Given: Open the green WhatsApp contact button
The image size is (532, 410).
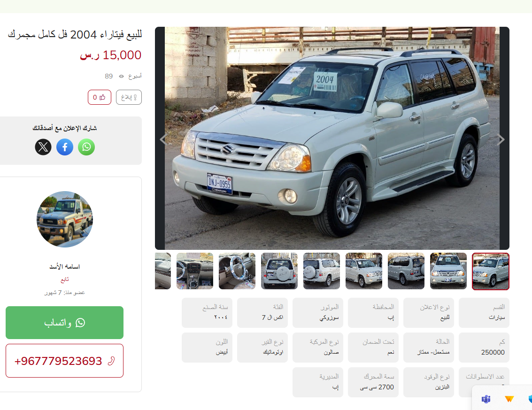Looking at the screenshot, I should click(x=64, y=323).
